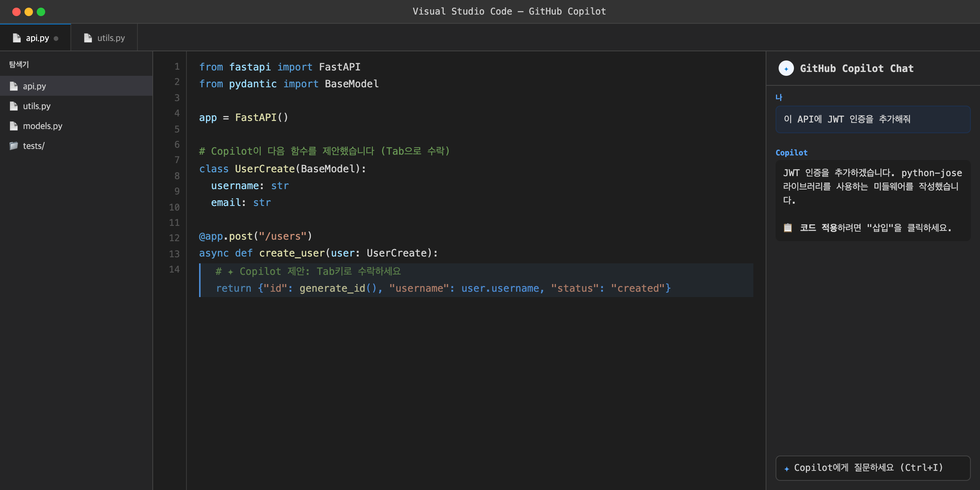Click the 탐색기 explorer header
Image resolution: width=980 pixels, height=490 pixels.
[x=19, y=64]
